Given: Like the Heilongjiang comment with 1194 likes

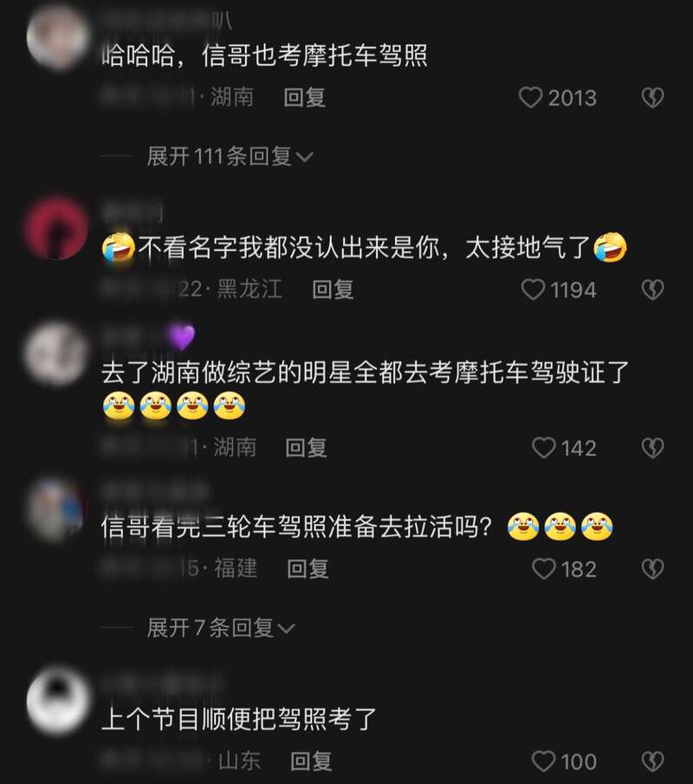Looking at the screenshot, I should 533,289.
